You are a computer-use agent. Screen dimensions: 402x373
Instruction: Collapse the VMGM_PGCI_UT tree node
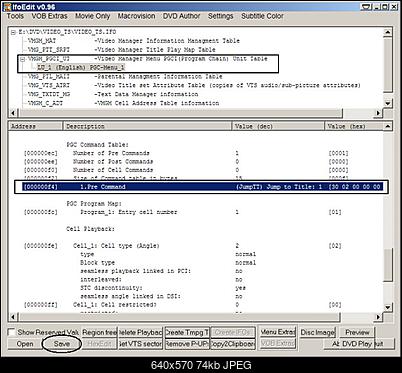point(22,59)
